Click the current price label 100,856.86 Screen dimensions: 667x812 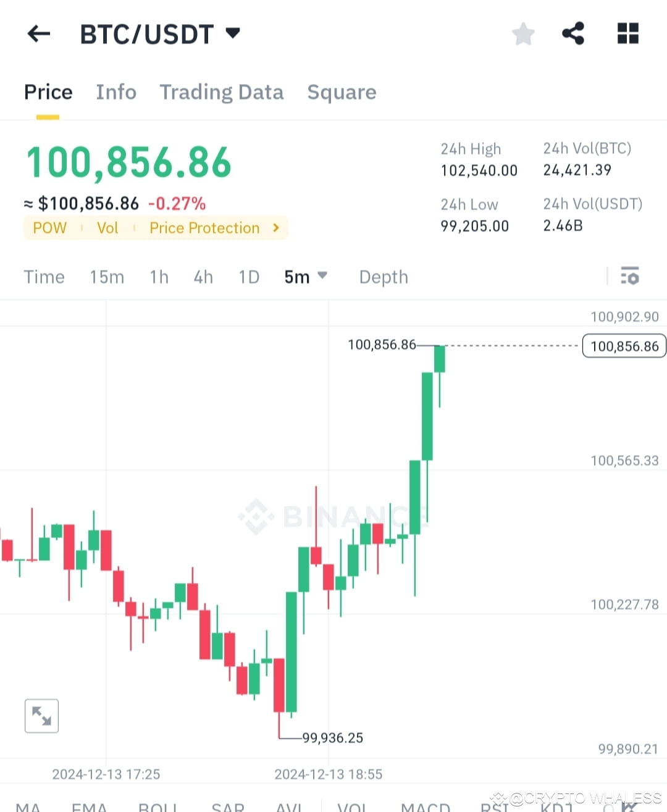point(624,346)
